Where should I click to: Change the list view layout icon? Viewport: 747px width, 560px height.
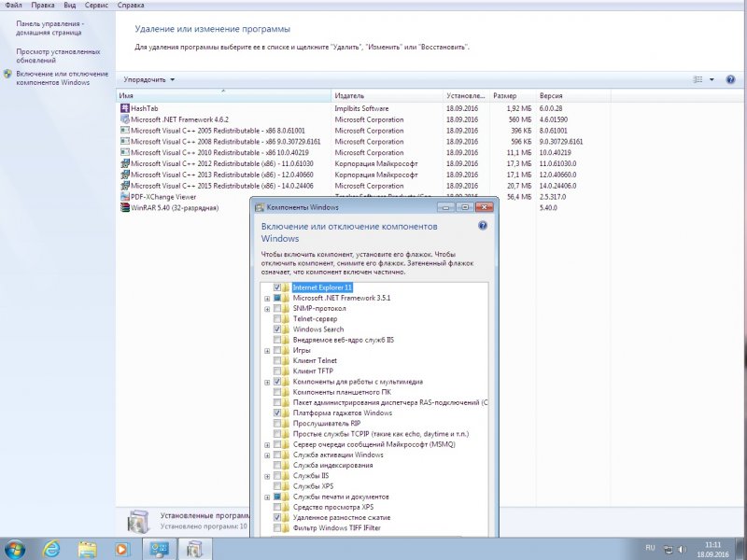click(698, 79)
